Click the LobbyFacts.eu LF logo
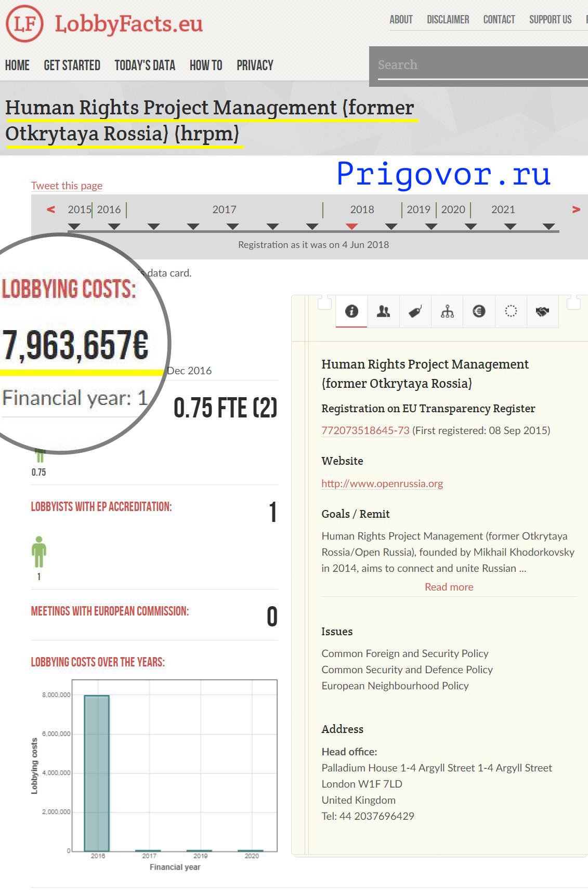 coord(24,24)
